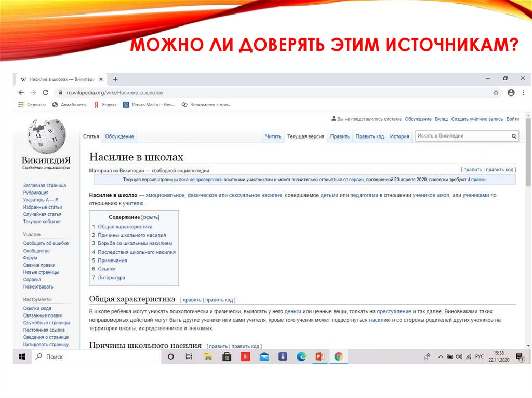Open Почта Mail.ru bookmark
Screen dimensions: 532x398
(x=149, y=105)
